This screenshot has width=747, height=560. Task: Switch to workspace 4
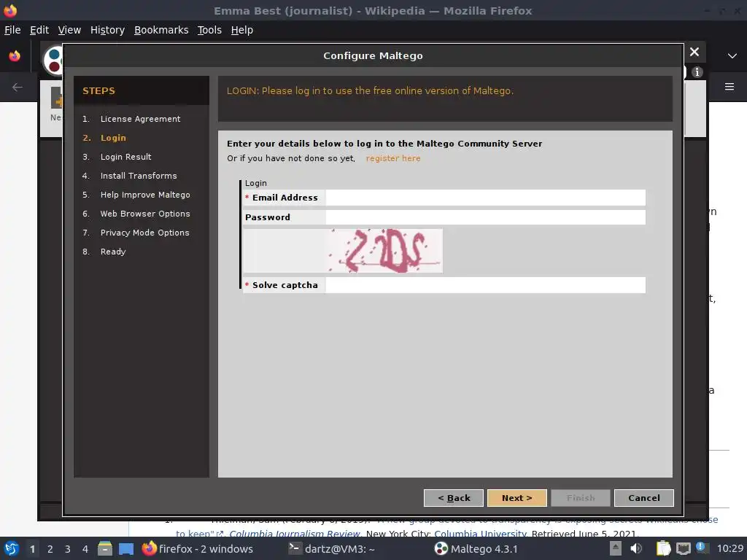click(85, 549)
